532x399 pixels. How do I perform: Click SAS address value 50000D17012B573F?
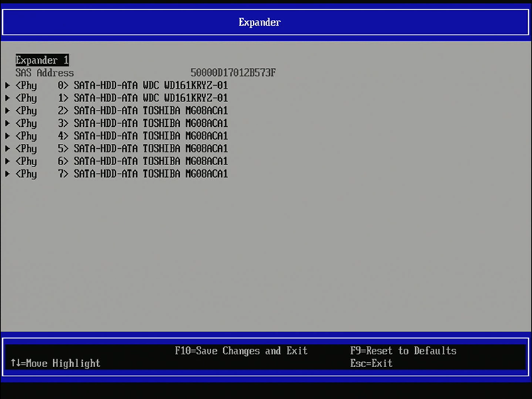pyautogui.click(x=233, y=73)
